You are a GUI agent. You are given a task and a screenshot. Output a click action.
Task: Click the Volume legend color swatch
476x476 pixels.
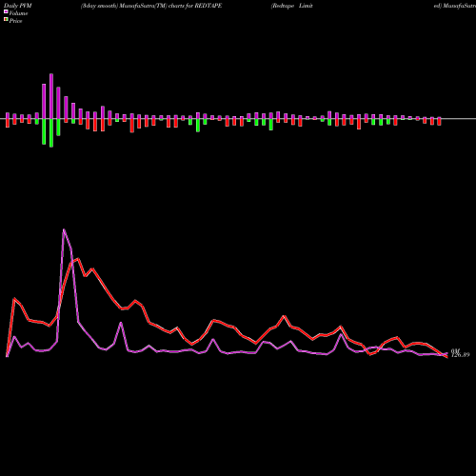coord(6,11)
